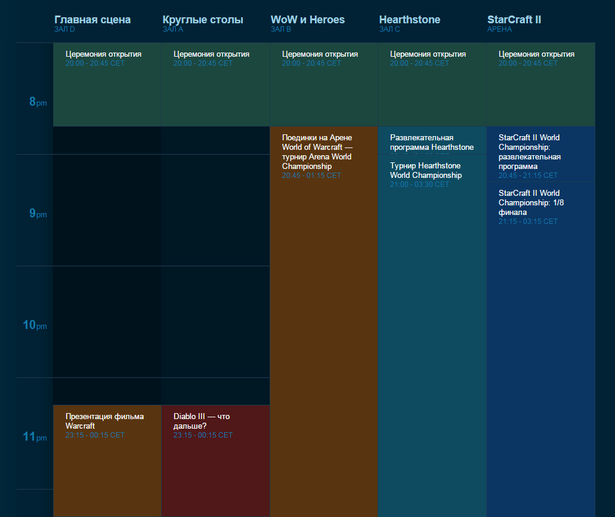
Task: Open Развлекательная программа Hearthstone event
Action: tap(432, 141)
